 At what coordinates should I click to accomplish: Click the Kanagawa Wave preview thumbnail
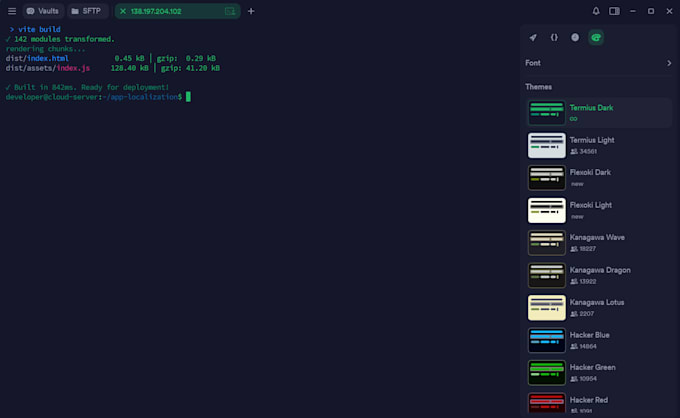pos(546,243)
